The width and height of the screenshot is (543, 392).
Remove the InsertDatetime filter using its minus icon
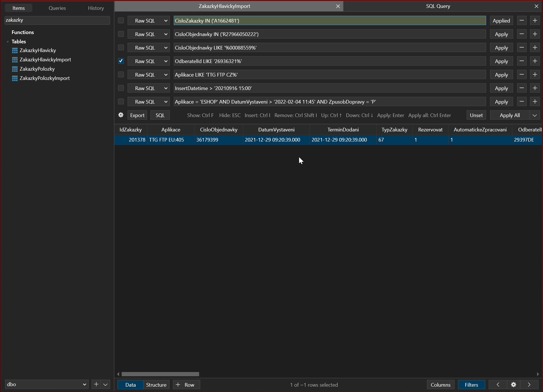[x=522, y=88]
